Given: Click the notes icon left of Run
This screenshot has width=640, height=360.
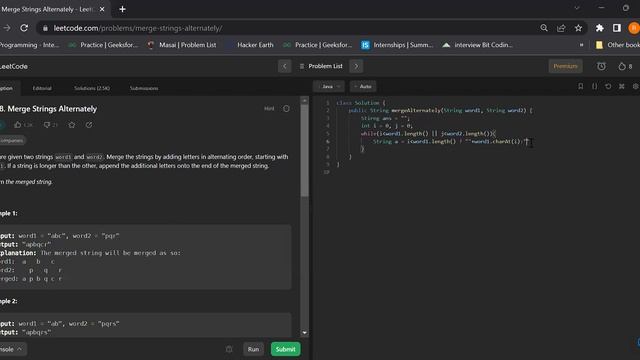Looking at the screenshot, I should (x=229, y=349).
